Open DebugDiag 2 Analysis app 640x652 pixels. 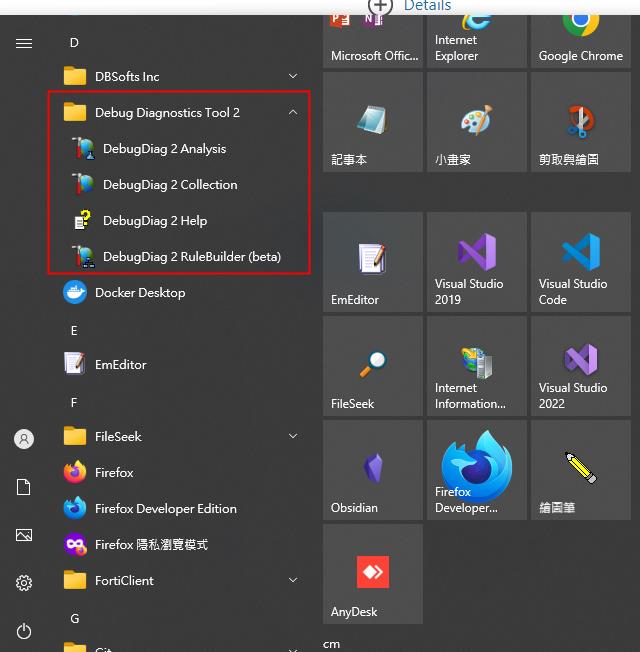179,148
